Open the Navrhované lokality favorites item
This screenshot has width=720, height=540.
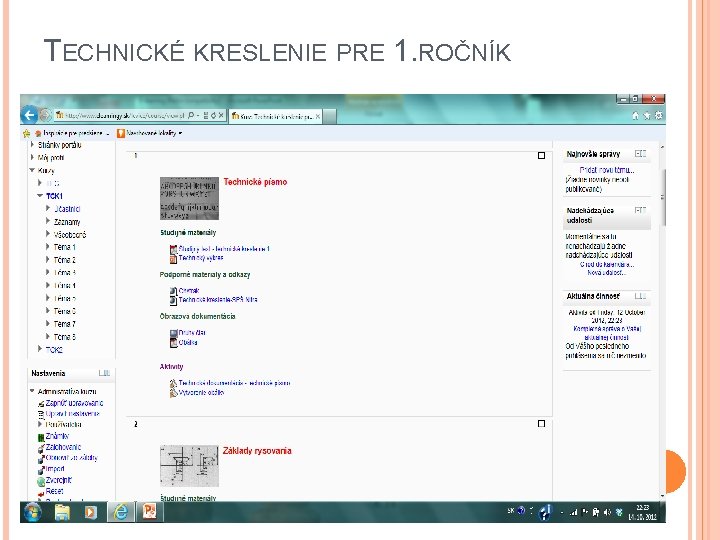(150, 133)
